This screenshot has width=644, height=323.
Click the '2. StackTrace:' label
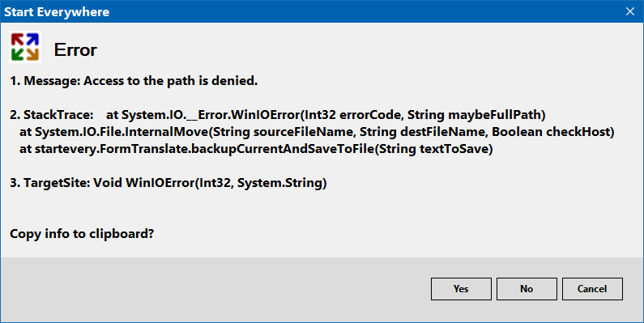coord(52,115)
